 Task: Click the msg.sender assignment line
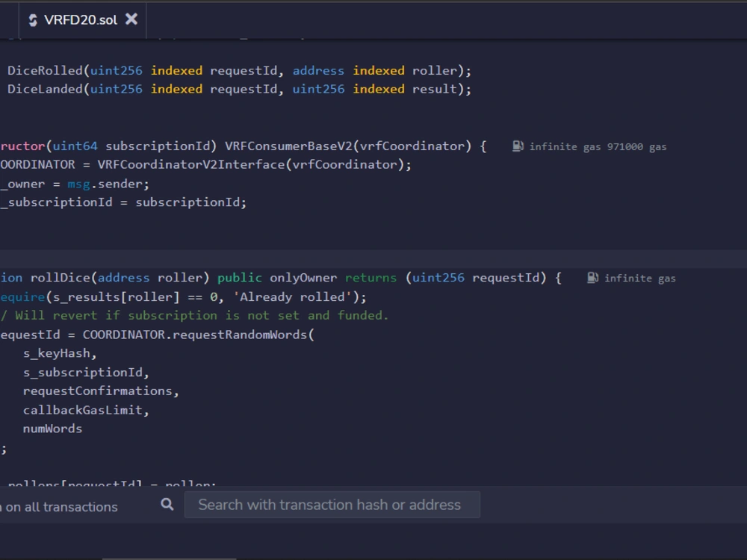coord(75,183)
